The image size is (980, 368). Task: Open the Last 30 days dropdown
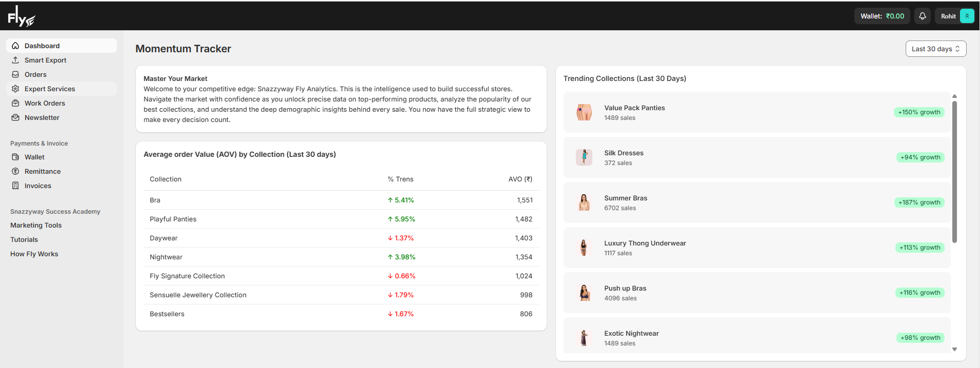point(936,49)
